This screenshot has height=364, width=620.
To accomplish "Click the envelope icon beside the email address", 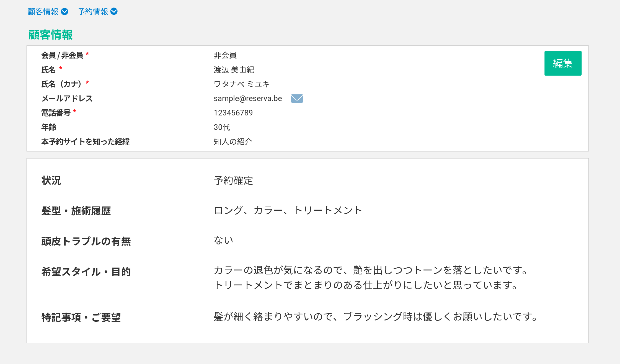I will click(x=297, y=98).
